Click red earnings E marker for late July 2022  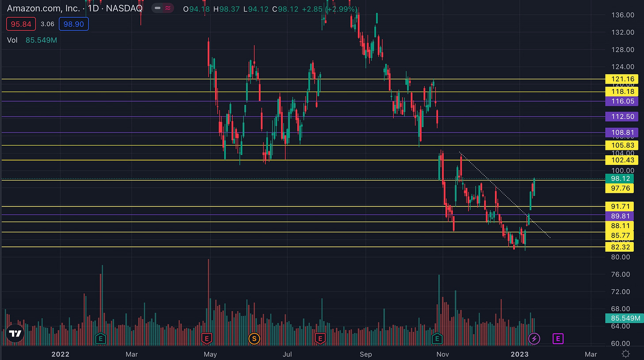(x=320, y=339)
